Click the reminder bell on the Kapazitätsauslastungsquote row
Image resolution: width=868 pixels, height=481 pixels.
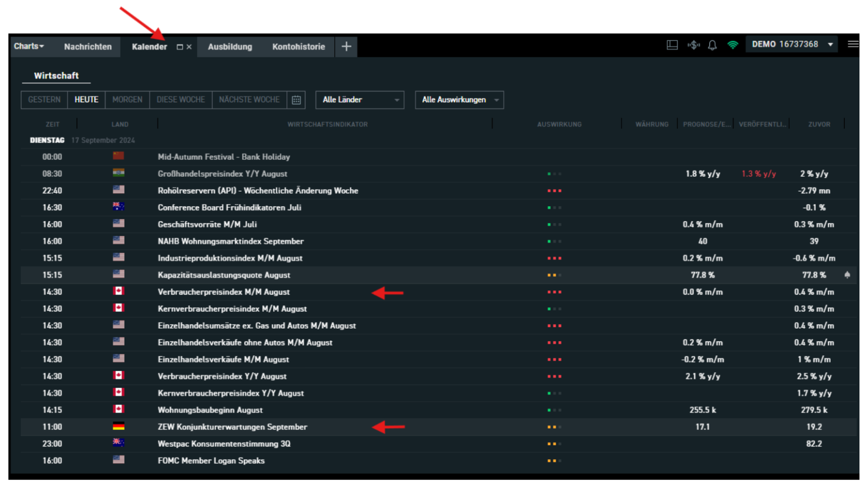tap(848, 275)
